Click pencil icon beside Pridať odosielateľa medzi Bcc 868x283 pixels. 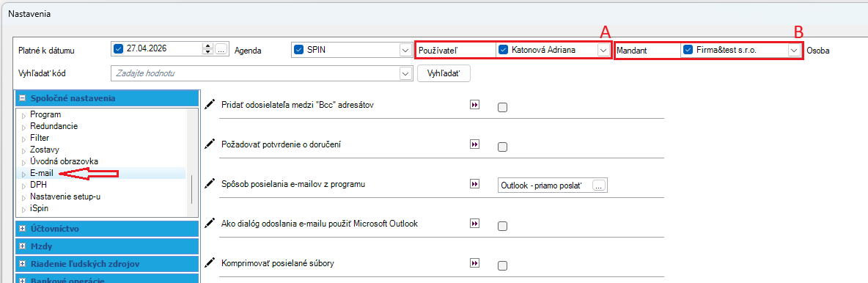coord(209,103)
